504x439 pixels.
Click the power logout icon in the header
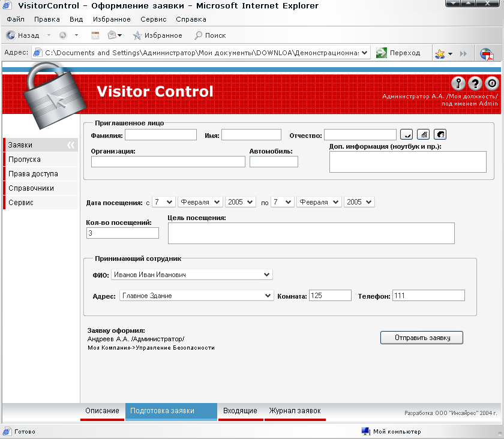492,83
